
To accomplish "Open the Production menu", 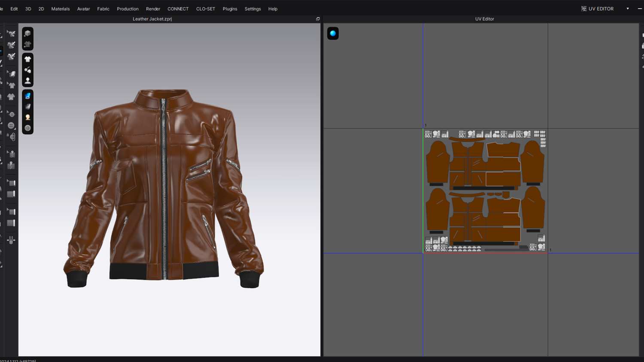I will 128,9.
